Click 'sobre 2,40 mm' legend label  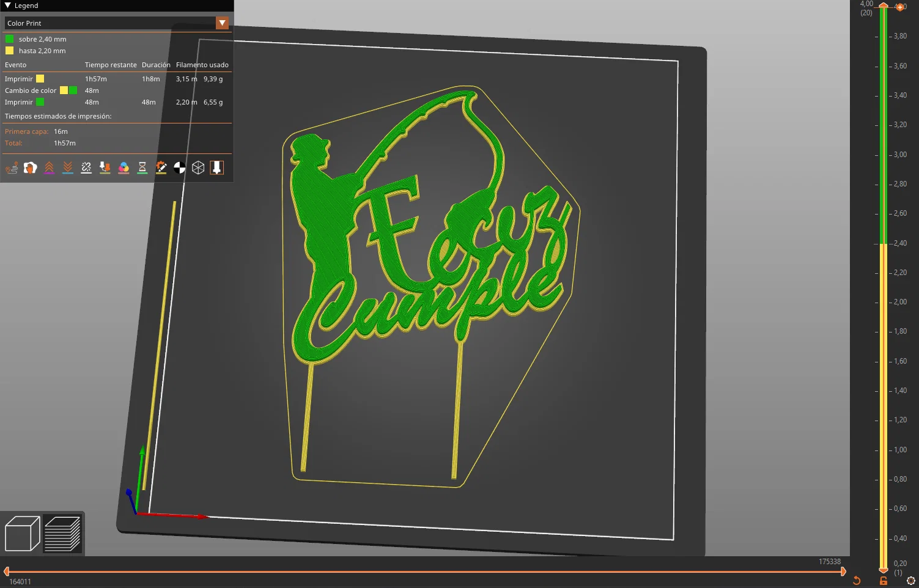(x=43, y=39)
